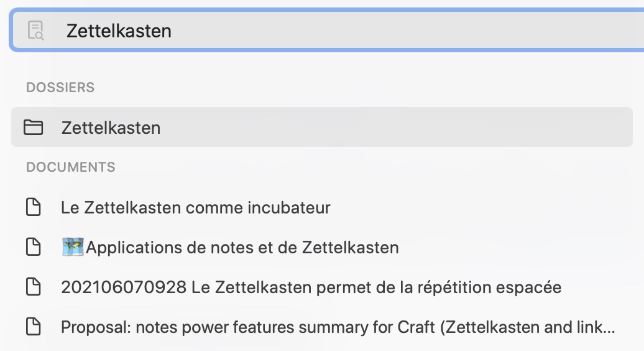Screen dimensions: 644x351
Task: Click the 202106070928 timestamp prefix in title
Action: point(124,288)
